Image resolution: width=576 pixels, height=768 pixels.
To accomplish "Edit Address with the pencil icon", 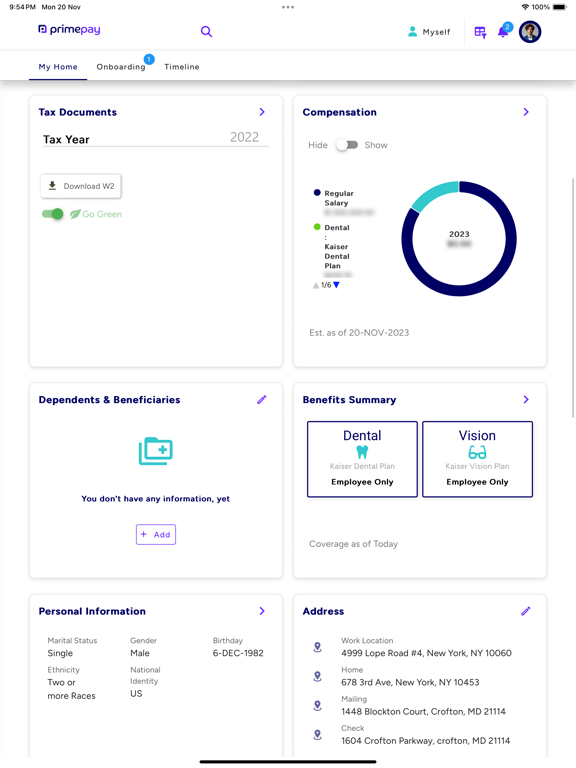I will pos(526,611).
